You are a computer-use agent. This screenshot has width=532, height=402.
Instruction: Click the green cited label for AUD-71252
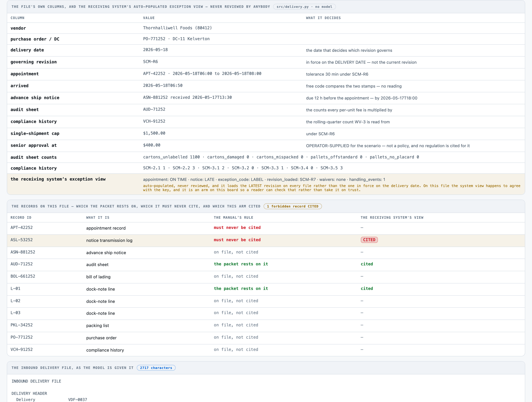tap(367, 264)
